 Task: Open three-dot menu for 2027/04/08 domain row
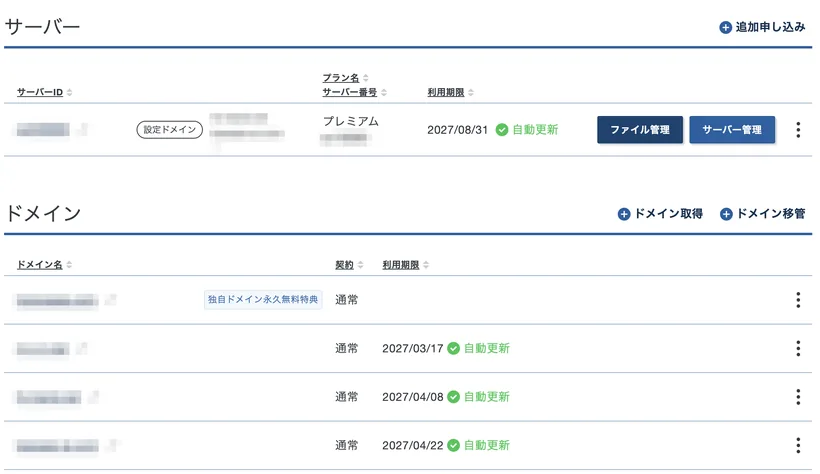[798, 397]
